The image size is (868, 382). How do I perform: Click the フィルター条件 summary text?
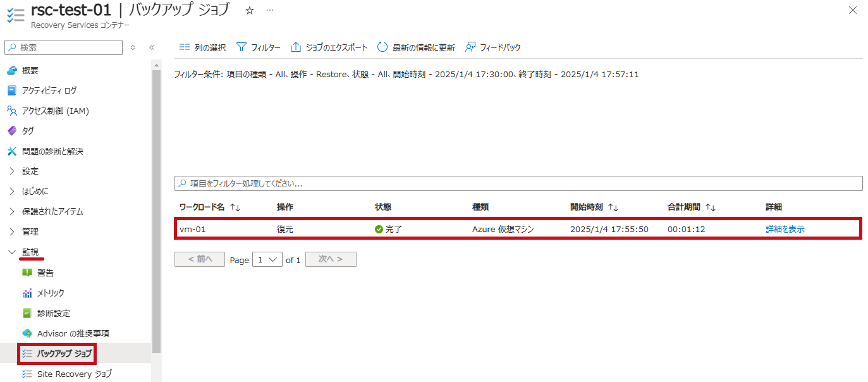406,74
